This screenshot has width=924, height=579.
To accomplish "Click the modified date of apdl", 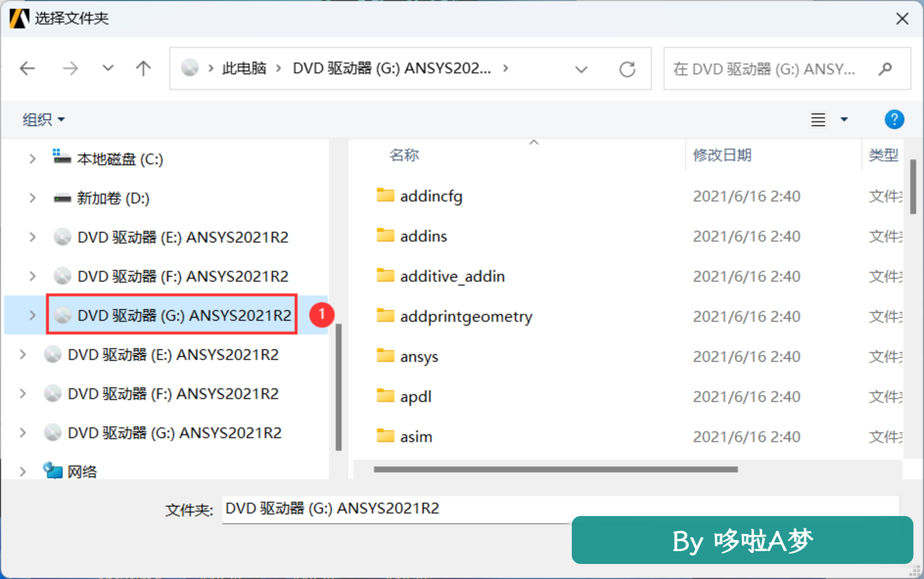I will click(746, 397).
